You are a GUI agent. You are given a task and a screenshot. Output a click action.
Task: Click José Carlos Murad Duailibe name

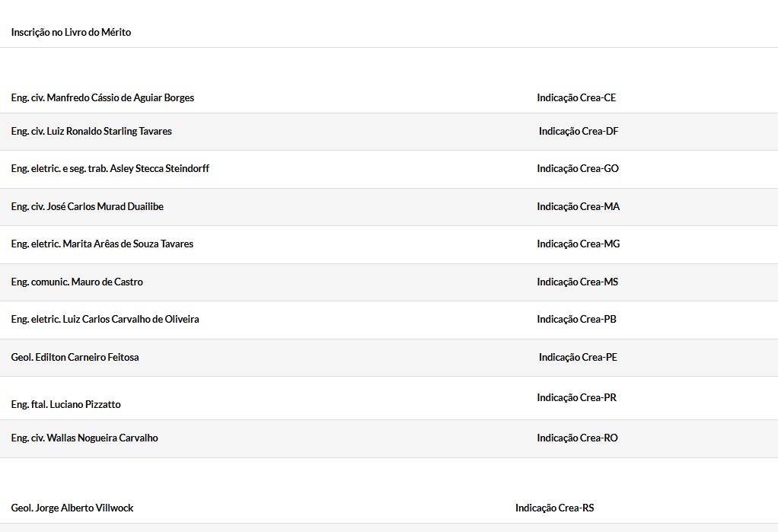point(88,207)
